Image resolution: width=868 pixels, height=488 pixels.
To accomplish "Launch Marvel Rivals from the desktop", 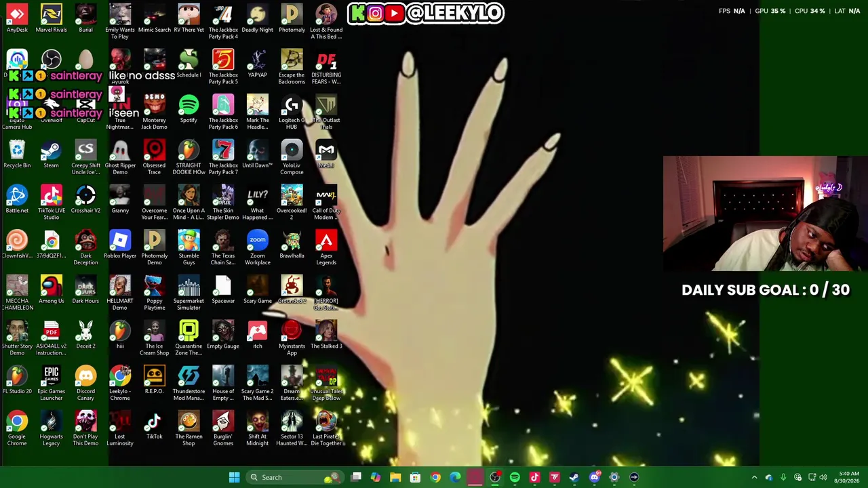I will [x=52, y=18].
